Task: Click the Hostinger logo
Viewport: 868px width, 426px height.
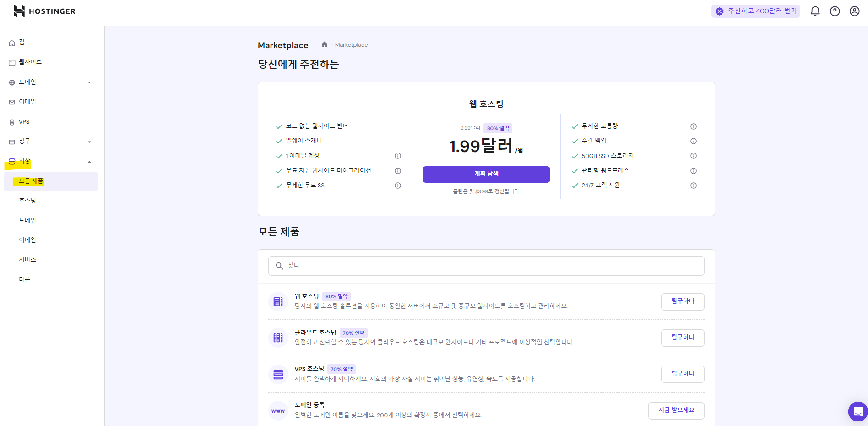Action: (44, 11)
